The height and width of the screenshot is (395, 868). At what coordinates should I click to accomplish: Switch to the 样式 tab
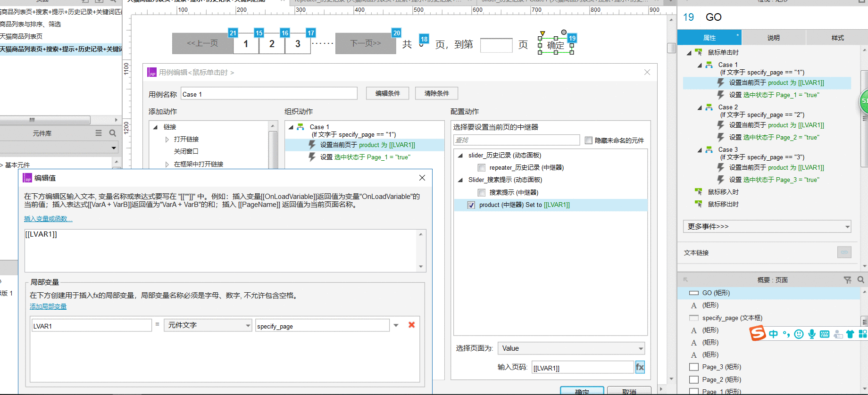837,38
